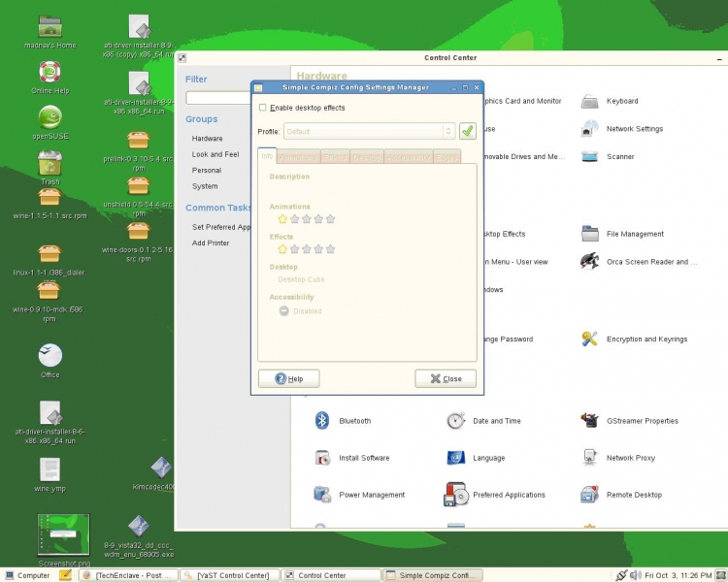728x582 pixels.
Task: Enable desktop effects checkbox
Action: pos(263,108)
